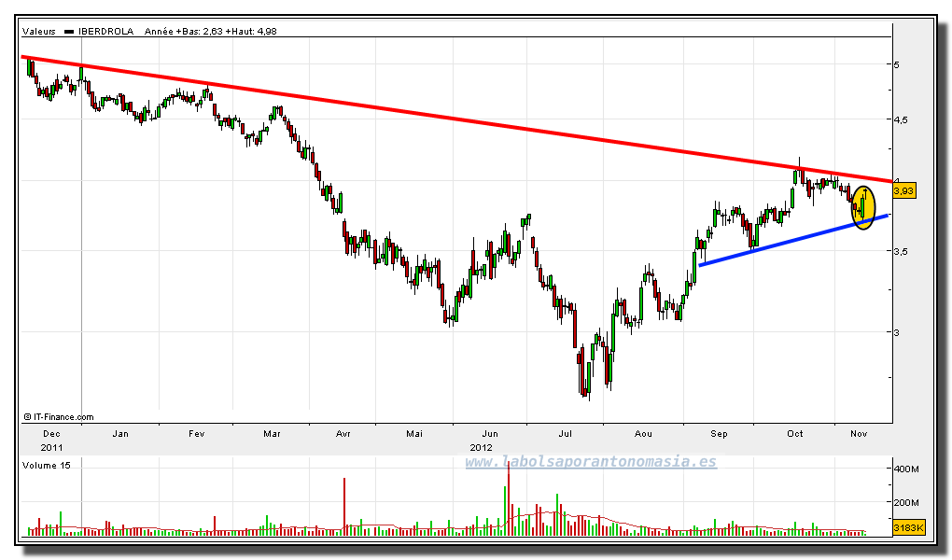Image resolution: width=952 pixels, height=560 pixels.
Task: Click the 3,93 current price tag
Action: [x=903, y=190]
